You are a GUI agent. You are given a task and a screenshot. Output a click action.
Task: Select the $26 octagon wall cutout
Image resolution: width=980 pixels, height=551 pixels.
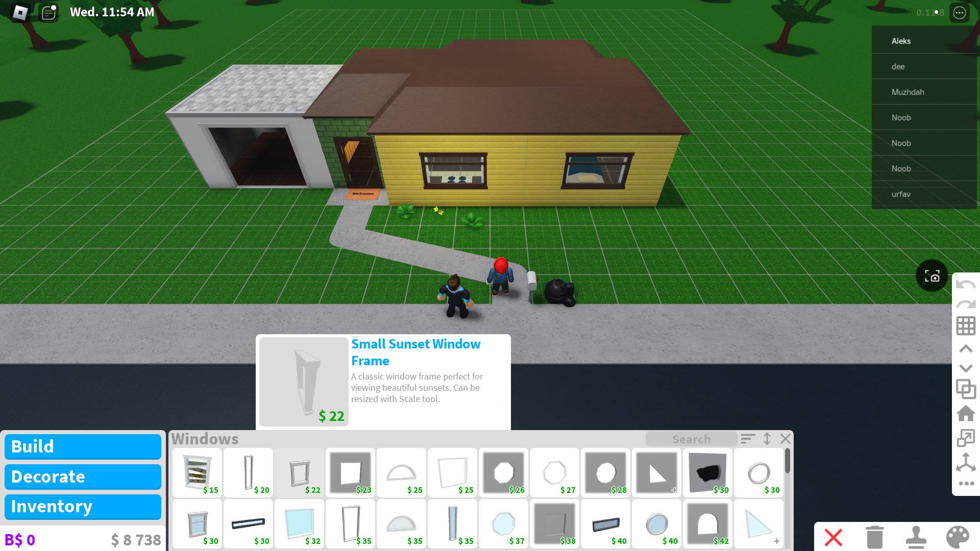click(x=503, y=473)
